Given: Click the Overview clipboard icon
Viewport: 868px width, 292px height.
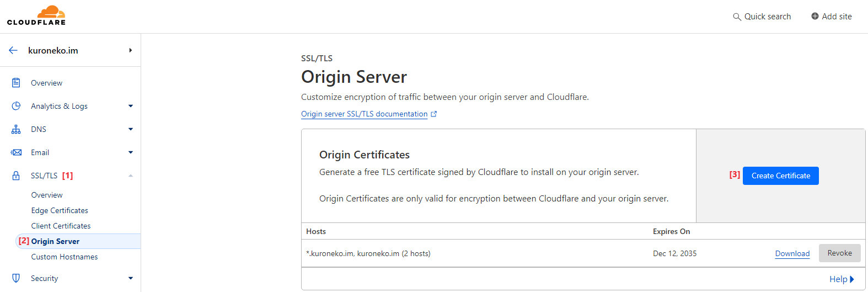Looking at the screenshot, I should 16,83.
